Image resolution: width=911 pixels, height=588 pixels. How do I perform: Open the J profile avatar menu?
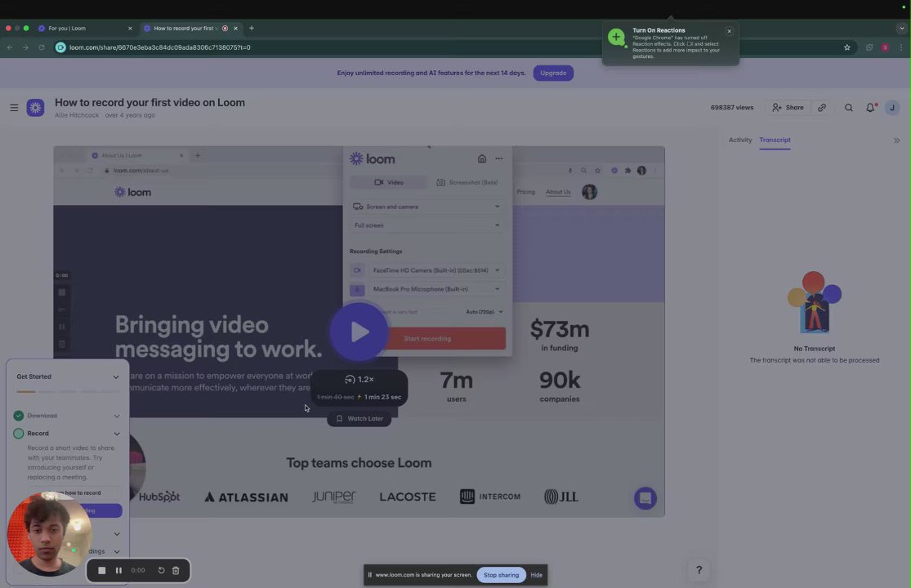pyautogui.click(x=892, y=107)
